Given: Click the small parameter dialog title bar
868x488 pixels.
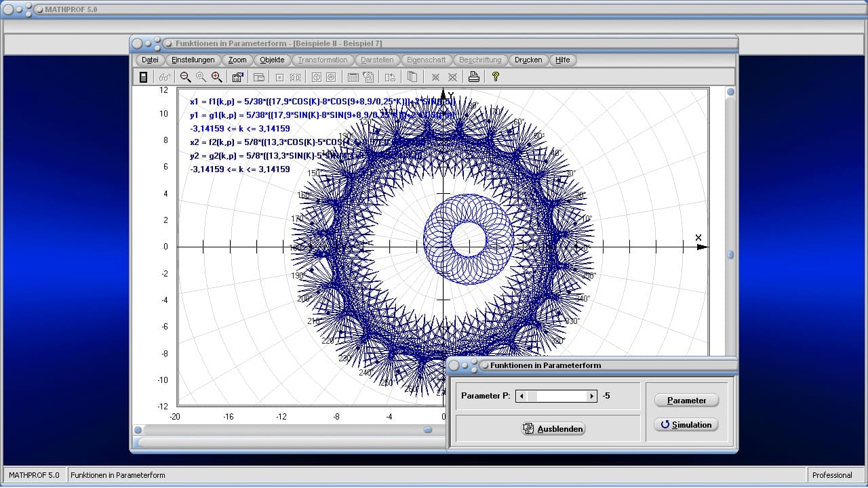Looking at the screenshot, I should pyautogui.click(x=593, y=365).
